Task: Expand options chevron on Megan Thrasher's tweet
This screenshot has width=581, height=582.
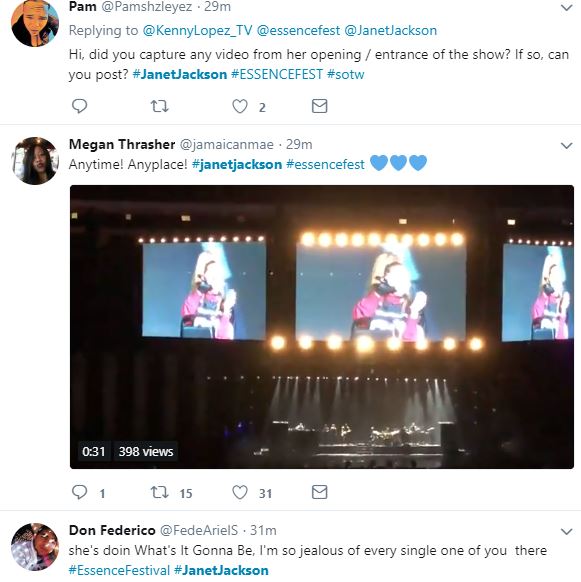Action: 567,146
